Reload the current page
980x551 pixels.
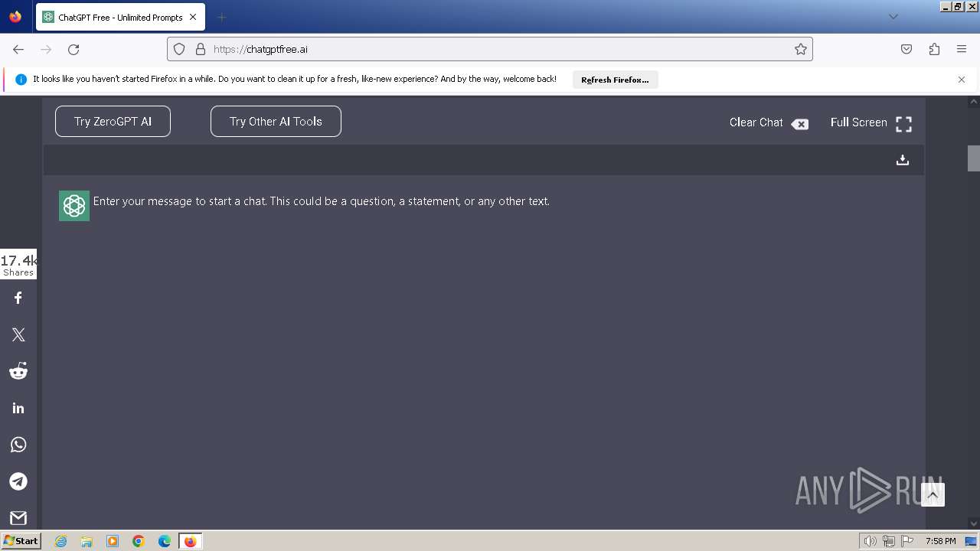73,49
